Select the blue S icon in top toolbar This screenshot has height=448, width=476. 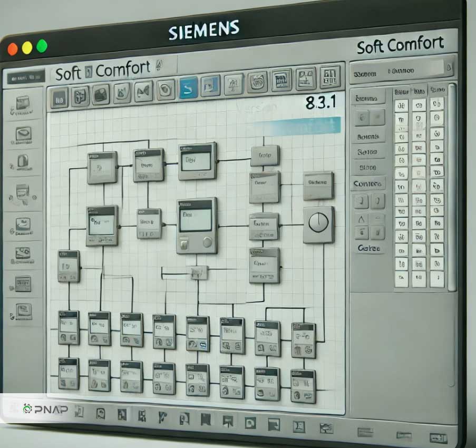(189, 88)
